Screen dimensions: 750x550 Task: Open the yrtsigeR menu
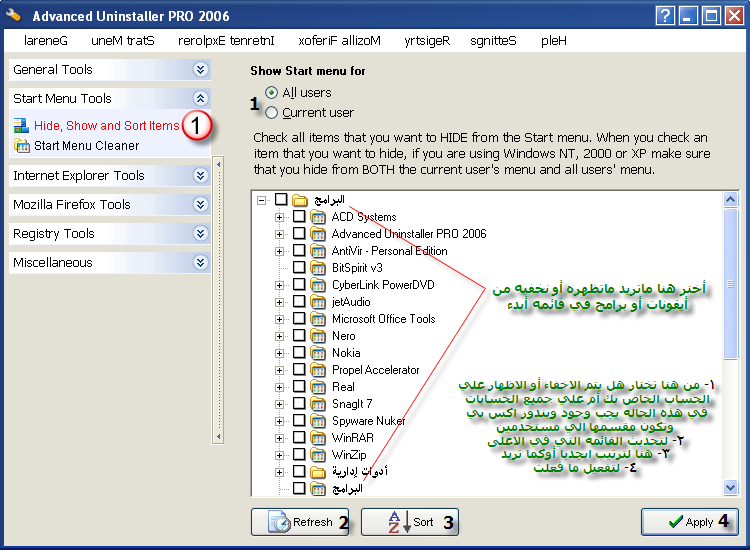[x=427, y=41]
